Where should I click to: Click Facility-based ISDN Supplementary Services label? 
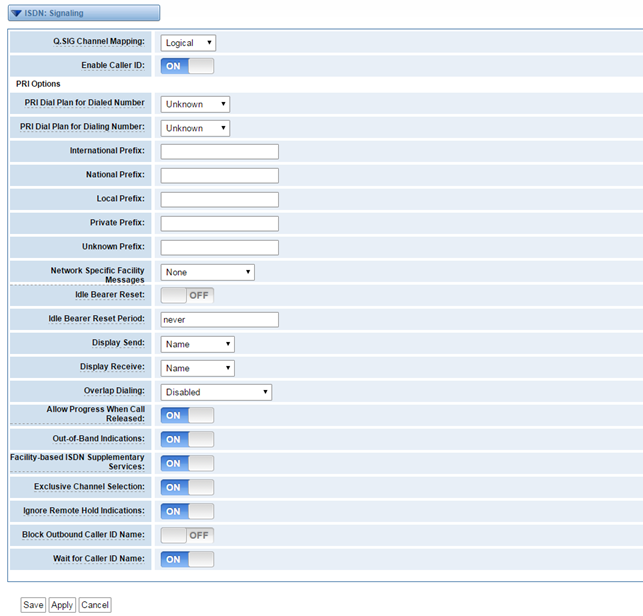click(x=78, y=462)
